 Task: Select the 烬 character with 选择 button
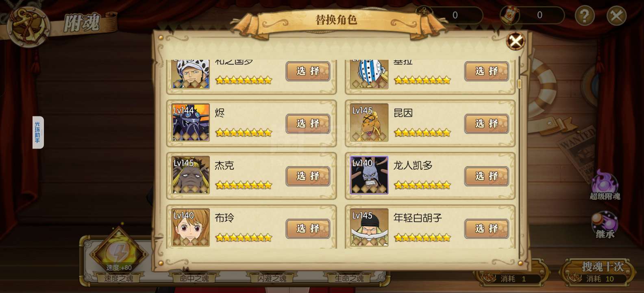coord(308,124)
